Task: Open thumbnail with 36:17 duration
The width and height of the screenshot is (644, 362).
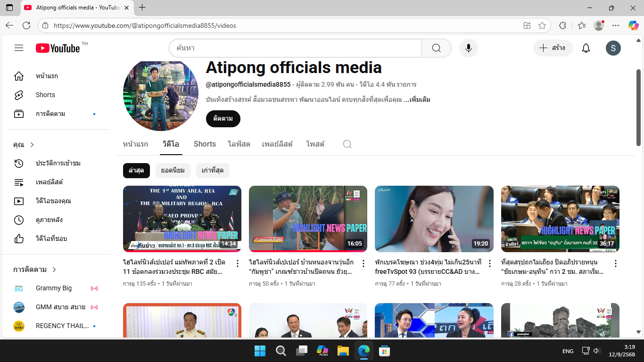Action: [560, 219]
